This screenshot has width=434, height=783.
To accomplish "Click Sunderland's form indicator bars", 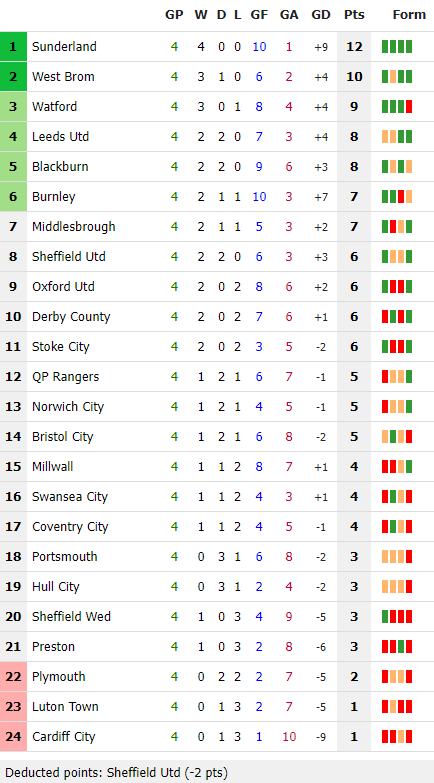I will (397, 47).
